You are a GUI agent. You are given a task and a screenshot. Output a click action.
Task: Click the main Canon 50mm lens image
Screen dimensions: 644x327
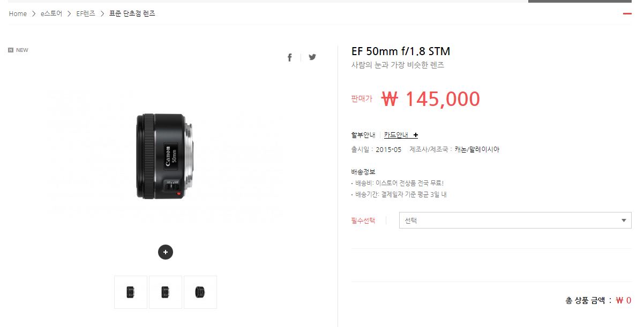pos(166,155)
